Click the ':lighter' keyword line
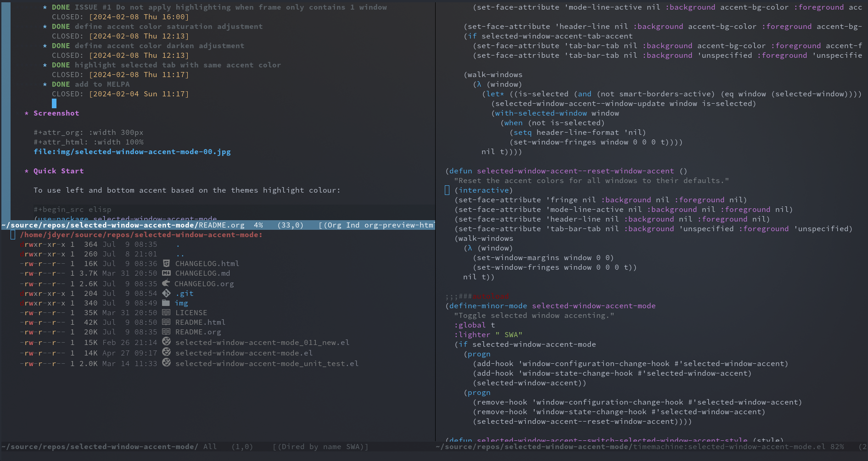 click(x=488, y=335)
